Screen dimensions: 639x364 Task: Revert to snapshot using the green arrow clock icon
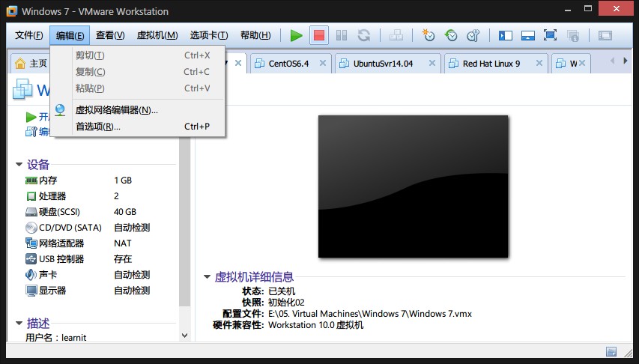[451, 35]
